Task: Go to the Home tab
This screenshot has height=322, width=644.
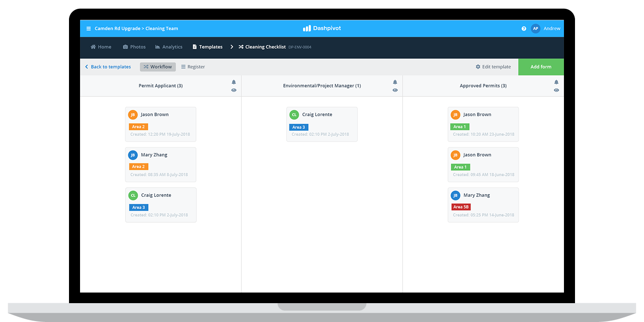Action: coord(101,47)
